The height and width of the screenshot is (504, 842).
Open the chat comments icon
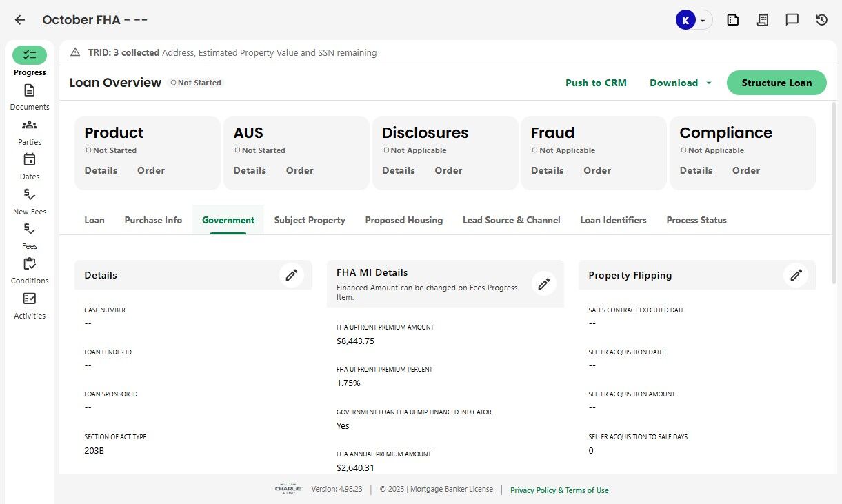792,20
